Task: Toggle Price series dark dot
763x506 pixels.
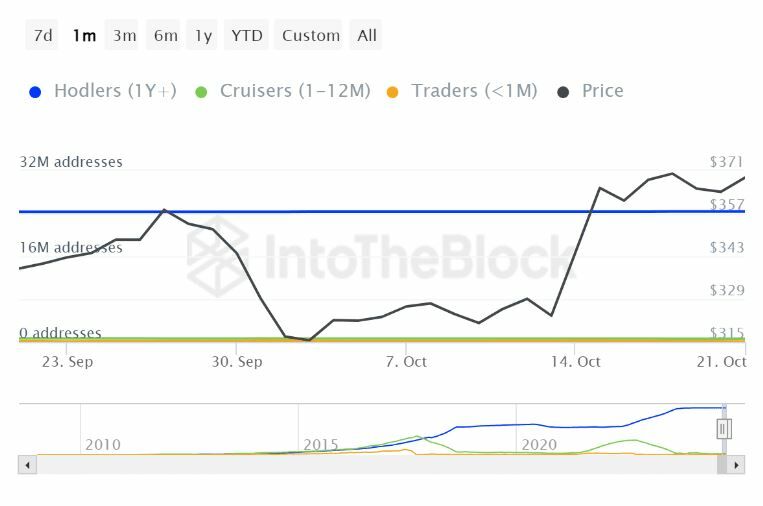Action: pyautogui.click(x=564, y=92)
